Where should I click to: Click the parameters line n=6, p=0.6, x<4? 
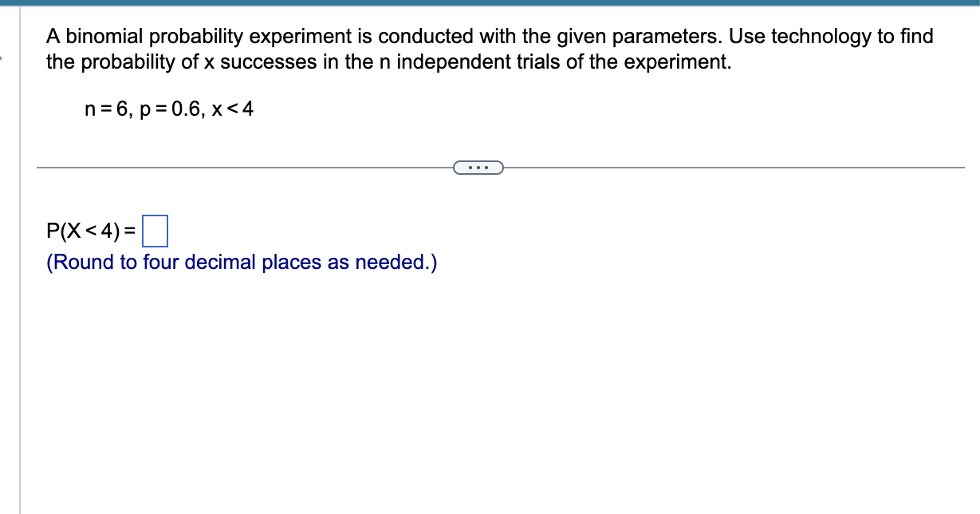[x=167, y=109]
